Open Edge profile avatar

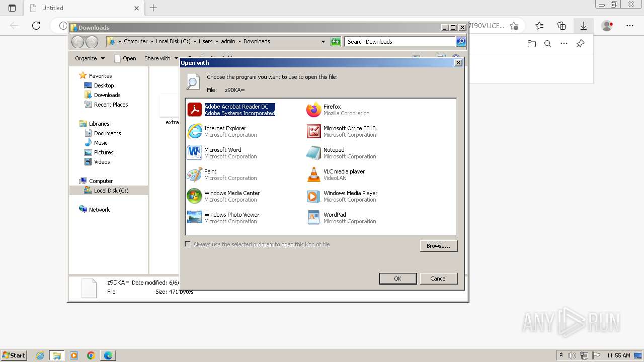pyautogui.click(x=607, y=26)
